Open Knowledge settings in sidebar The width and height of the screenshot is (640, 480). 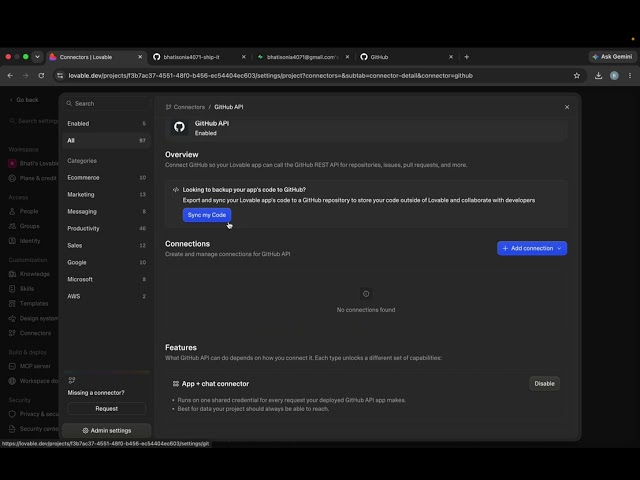[34, 274]
